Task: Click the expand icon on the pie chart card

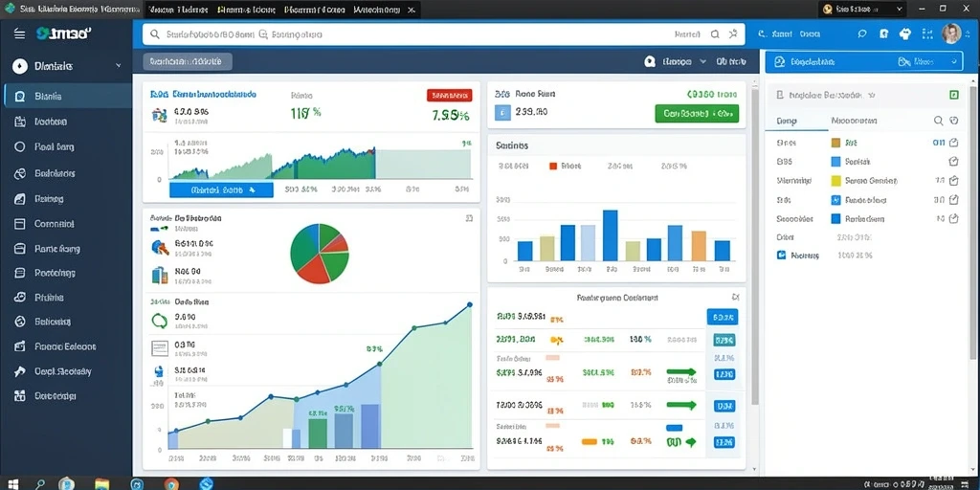Action: [469, 218]
